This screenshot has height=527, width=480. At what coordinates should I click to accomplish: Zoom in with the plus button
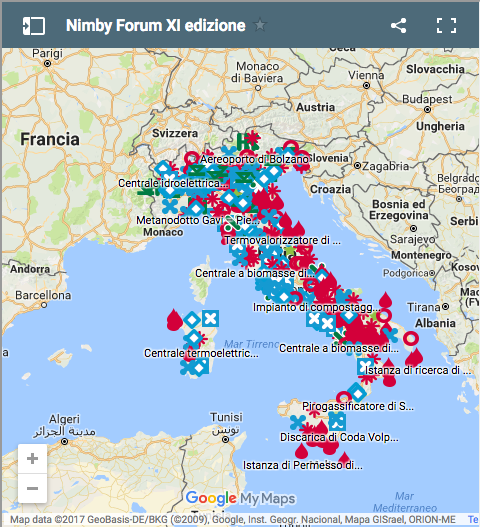[32, 458]
